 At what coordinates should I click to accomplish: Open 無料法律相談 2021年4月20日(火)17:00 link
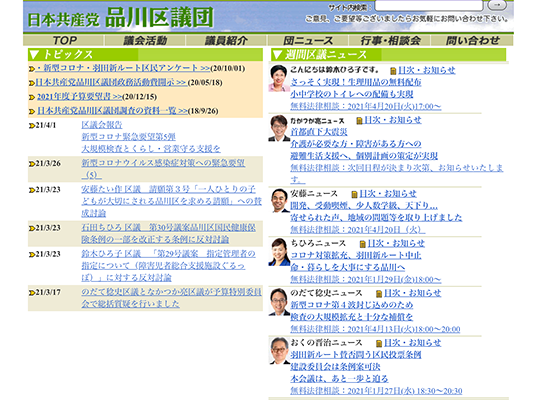coord(366,106)
